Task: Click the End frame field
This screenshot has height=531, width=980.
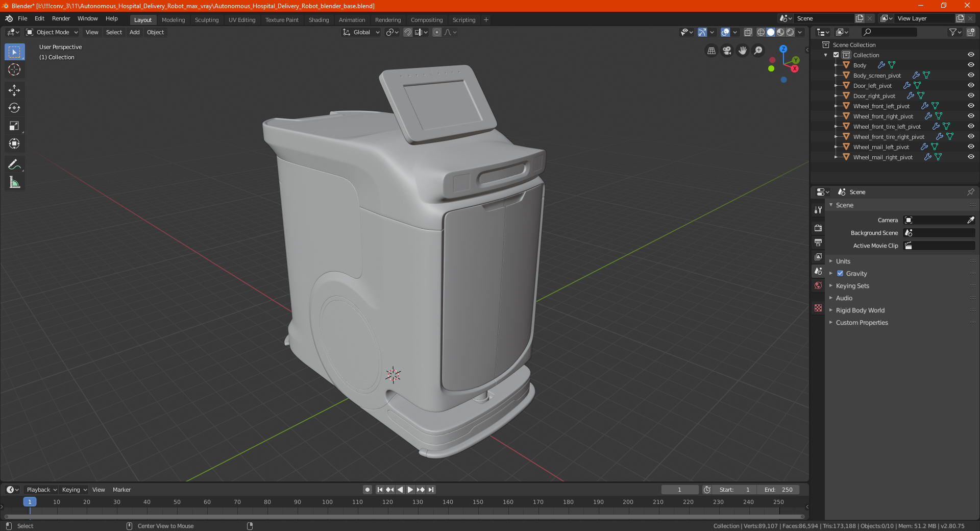Action: tap(779, 490)
